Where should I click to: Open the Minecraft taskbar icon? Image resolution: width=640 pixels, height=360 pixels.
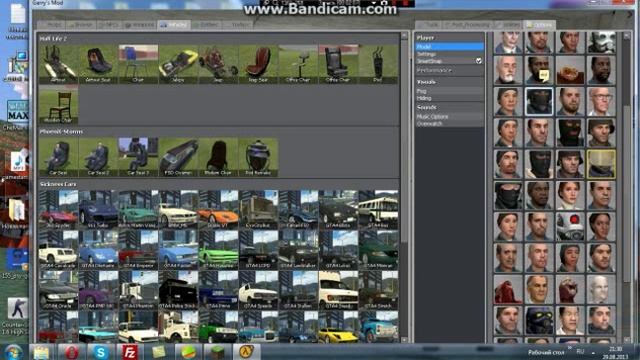pos(217,352)
